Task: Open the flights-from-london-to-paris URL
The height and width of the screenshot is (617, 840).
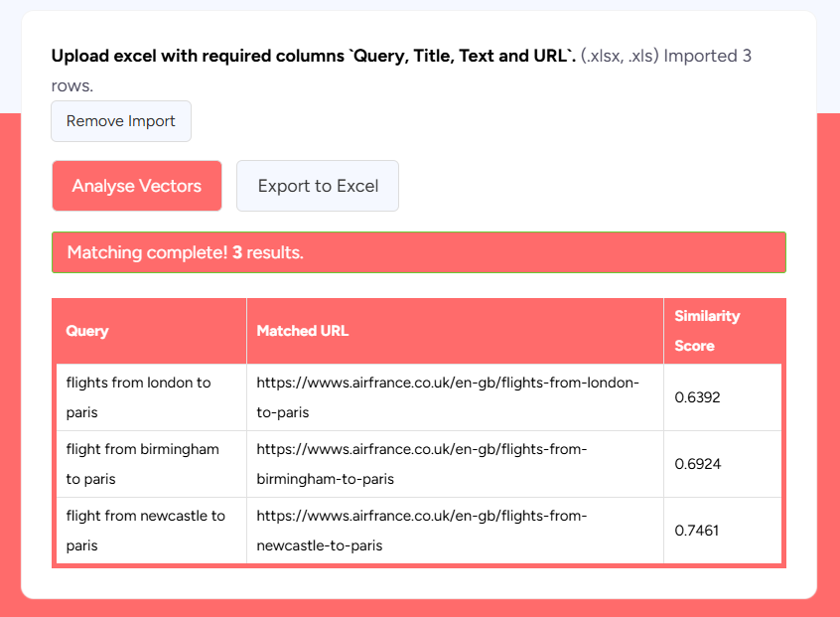Action: click(447, 396)
